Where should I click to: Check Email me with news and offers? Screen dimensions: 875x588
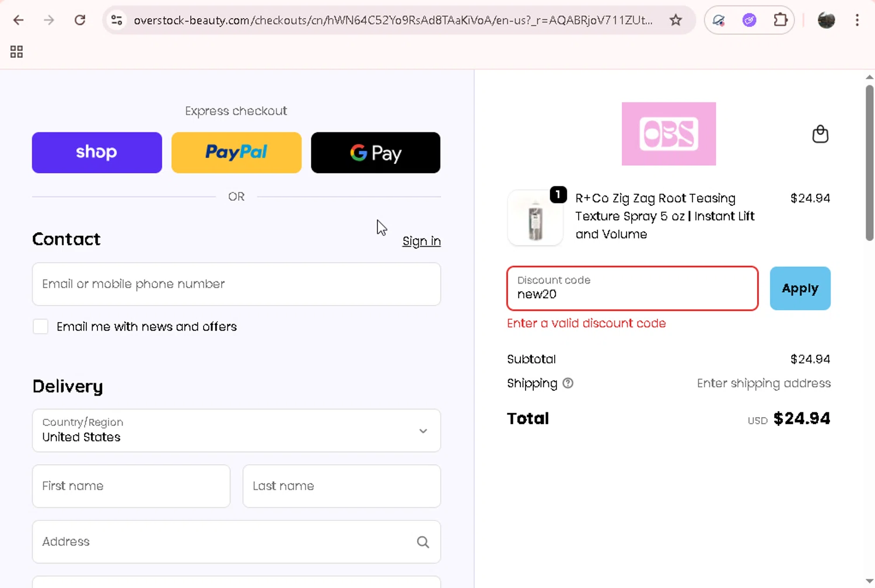(40, 327)
